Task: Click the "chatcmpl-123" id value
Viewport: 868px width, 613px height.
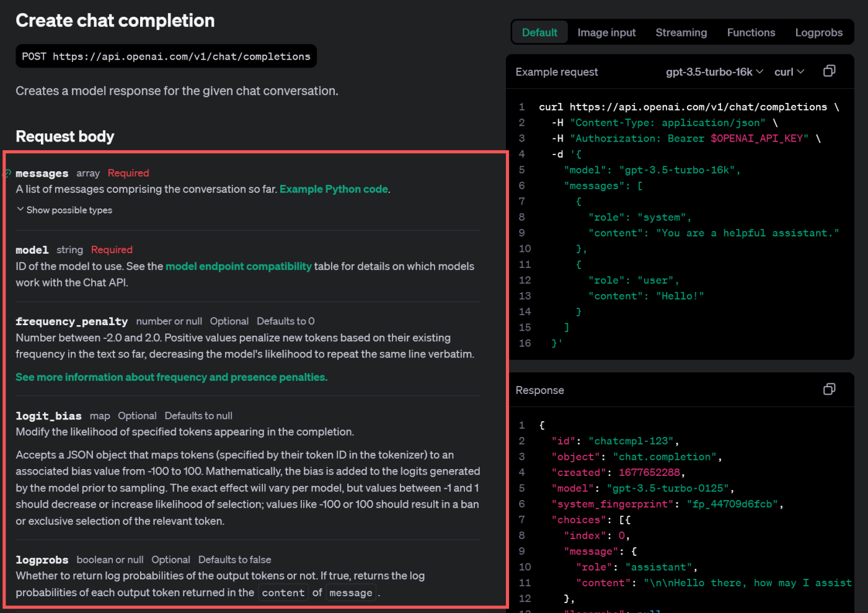Action: pyautogui.click(x=631, y=441)
